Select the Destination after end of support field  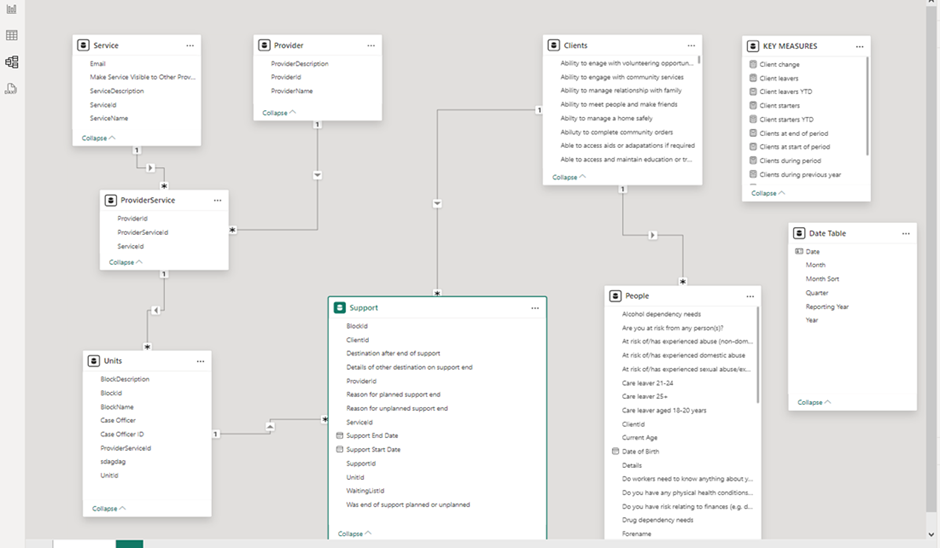[393, 354]
